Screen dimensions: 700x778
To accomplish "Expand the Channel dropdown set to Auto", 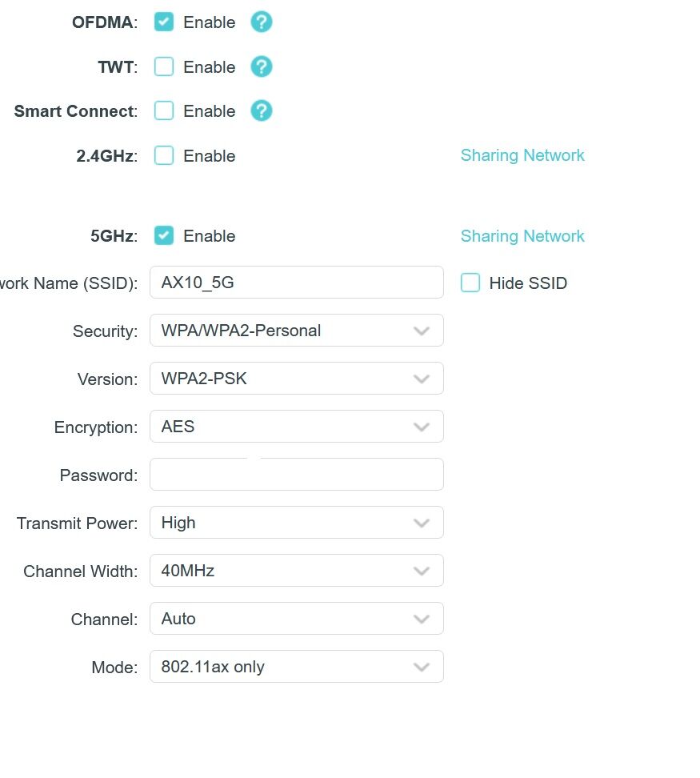I will 296,619.
